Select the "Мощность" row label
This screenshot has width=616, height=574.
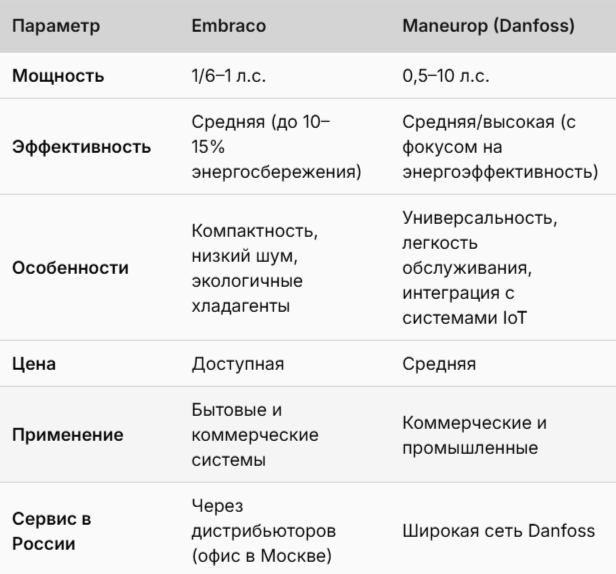tap(60, 77)
